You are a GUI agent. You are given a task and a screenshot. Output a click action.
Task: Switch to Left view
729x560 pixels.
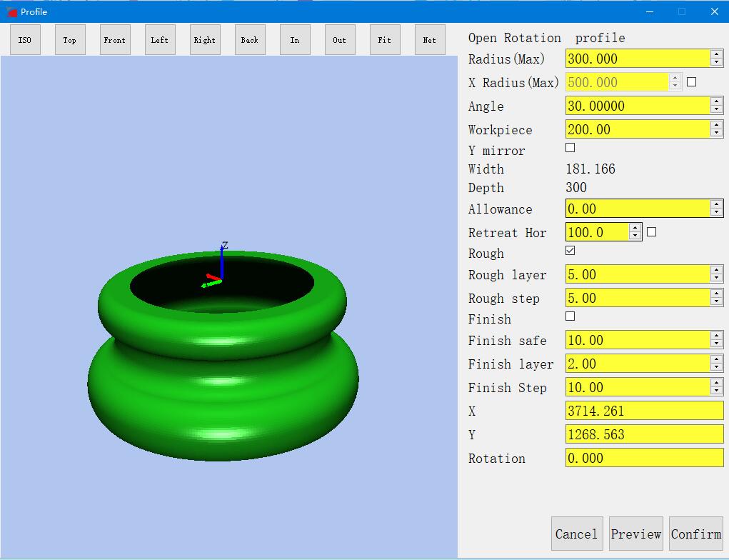coord(160,40)
